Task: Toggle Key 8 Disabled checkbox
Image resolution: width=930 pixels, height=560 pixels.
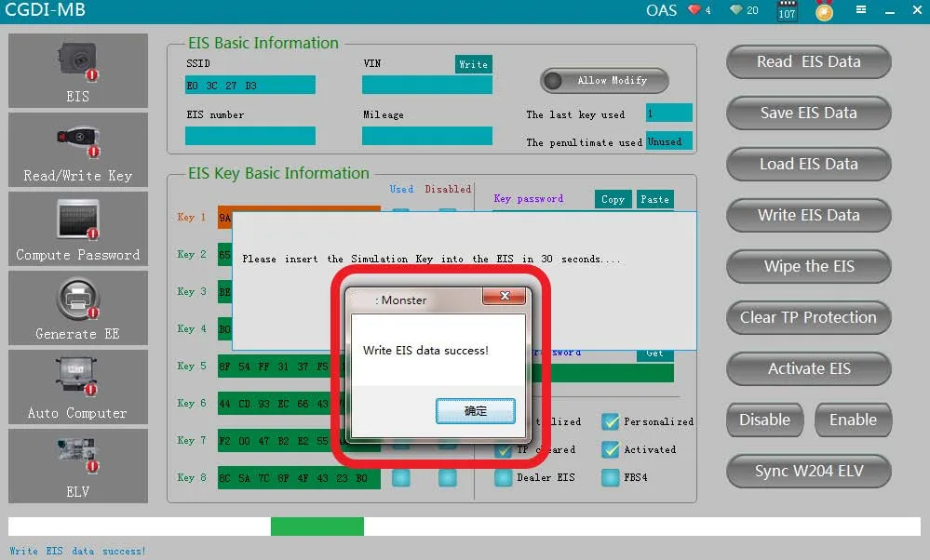Action: coord(447,477)
